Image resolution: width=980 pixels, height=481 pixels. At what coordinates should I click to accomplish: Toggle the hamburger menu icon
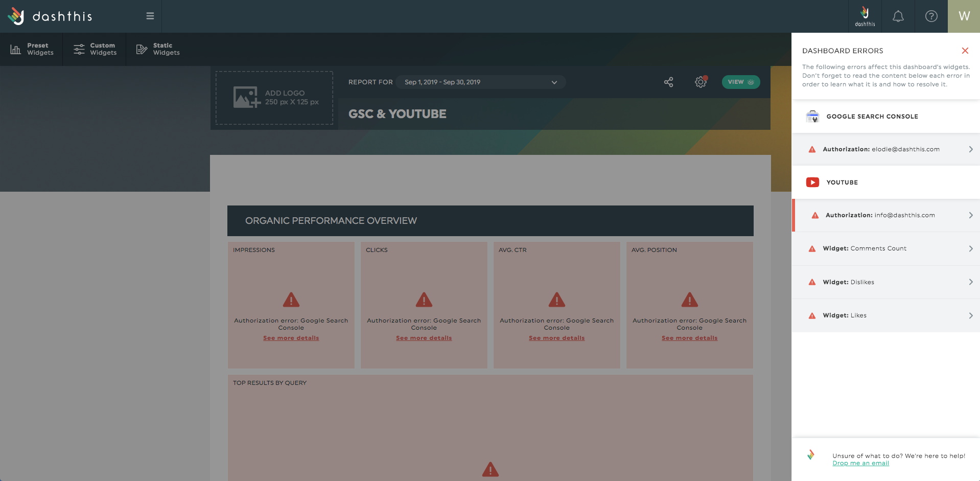point(150,16)
